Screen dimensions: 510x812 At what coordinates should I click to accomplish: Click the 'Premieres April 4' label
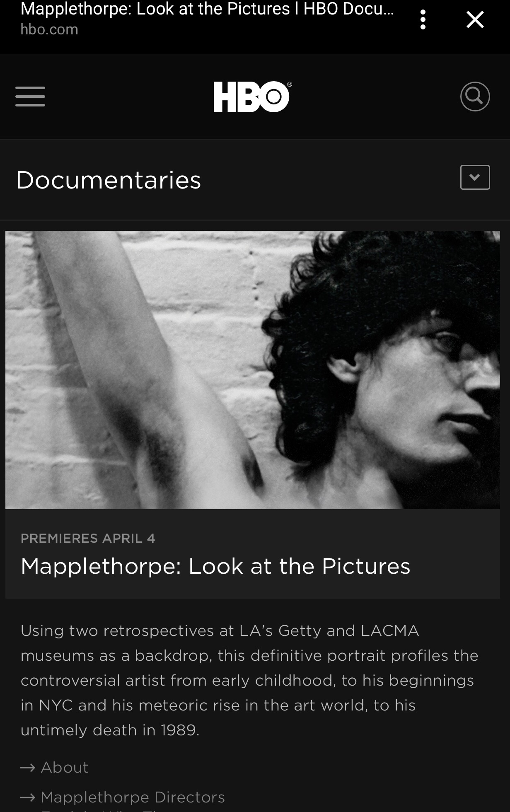point(88,538)
